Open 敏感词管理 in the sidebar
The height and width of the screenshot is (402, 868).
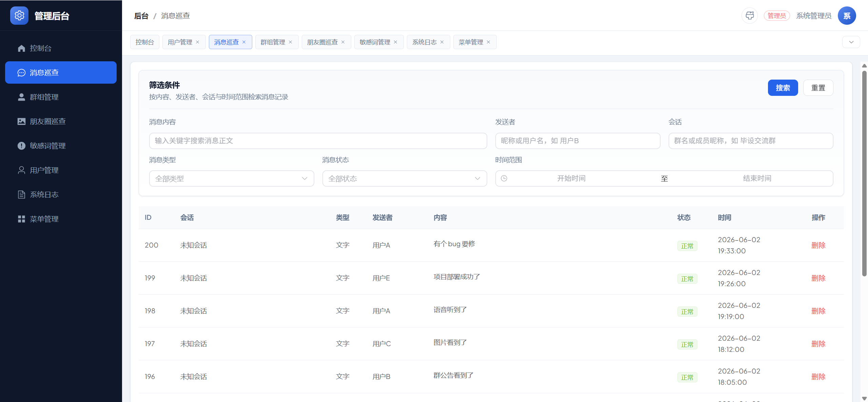(x=61, y=146)
